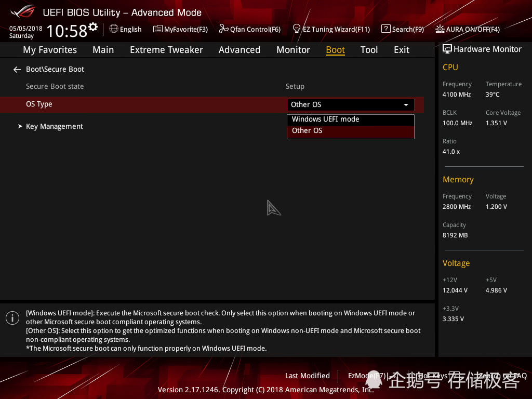Click Core Voltage 1.351 V value
The image size is (532, 399).
496,123
